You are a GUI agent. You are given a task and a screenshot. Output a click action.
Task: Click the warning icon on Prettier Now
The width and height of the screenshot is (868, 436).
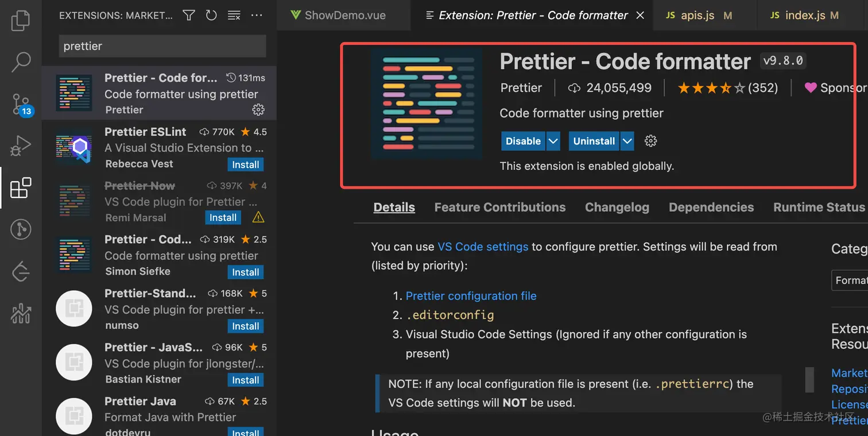pos(258,217)
